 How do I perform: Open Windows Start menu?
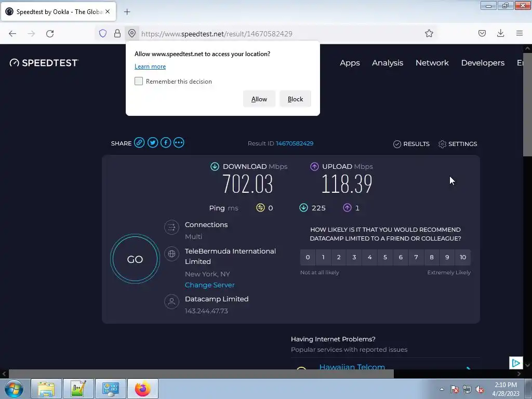tap(14, 389)
